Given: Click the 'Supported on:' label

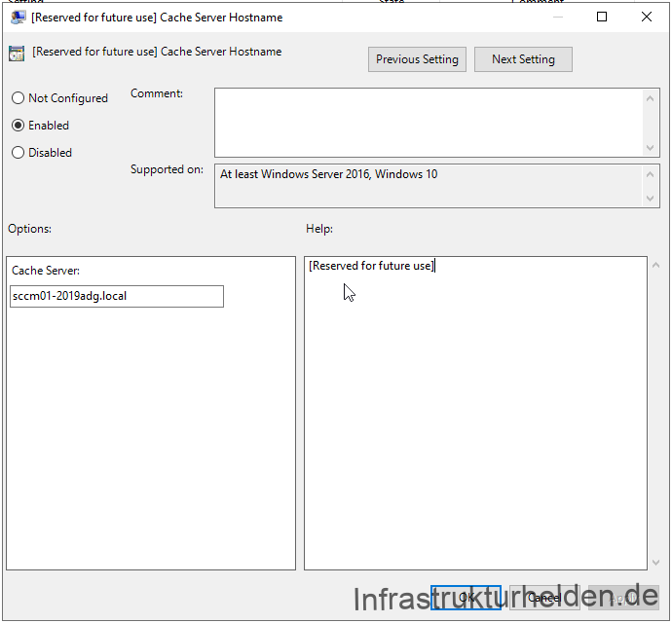Looking at the screenshot, I should [167, 169].
